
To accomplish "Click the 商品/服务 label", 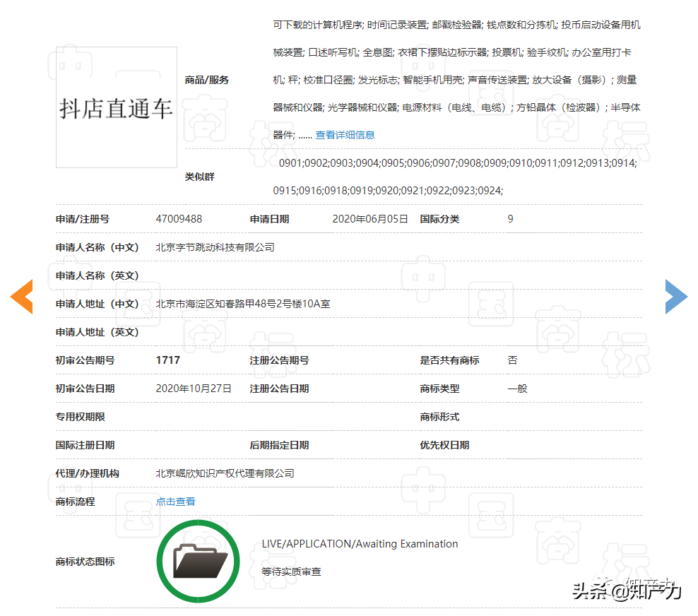I will [x=206, y=80].
